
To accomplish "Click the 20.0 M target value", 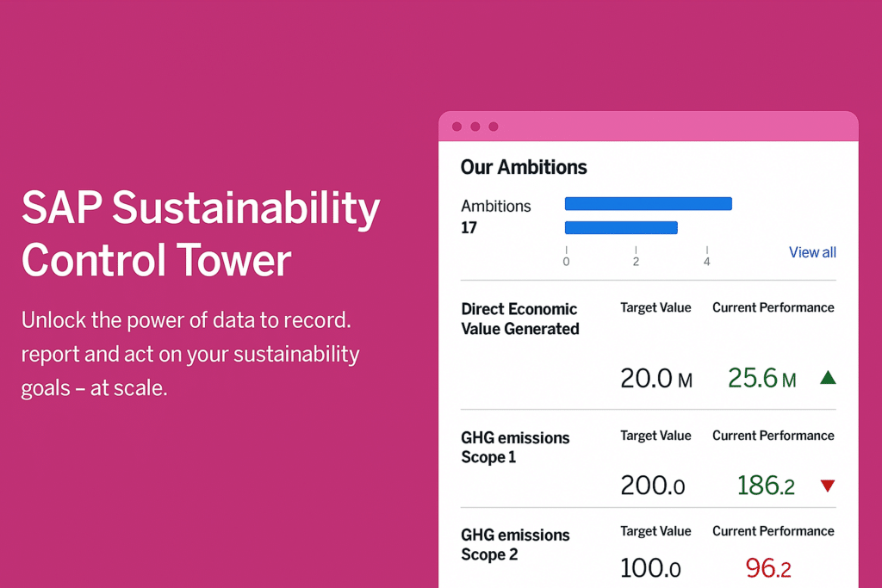I will point(656,378).
